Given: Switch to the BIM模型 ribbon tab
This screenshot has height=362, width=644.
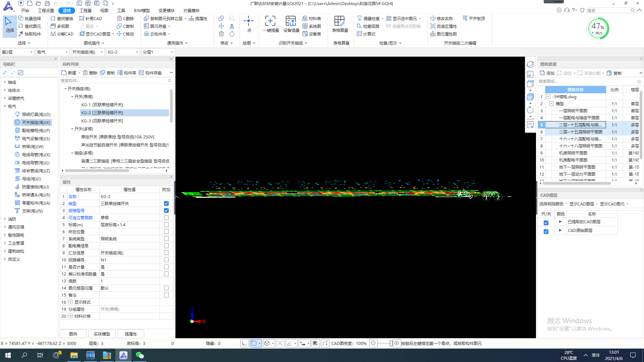Looking at the screenshot, I should [142, 10].
